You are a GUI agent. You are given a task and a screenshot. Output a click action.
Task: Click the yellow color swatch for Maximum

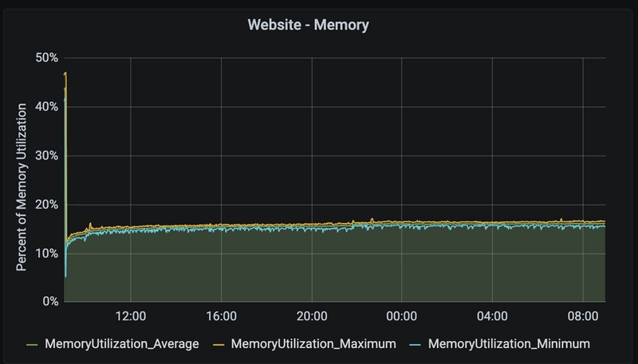[218, 344]
